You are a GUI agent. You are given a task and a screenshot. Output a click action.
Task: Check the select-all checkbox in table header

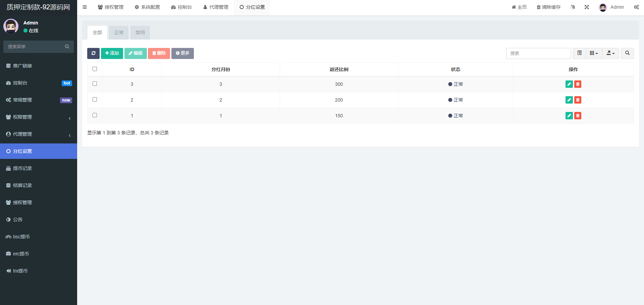[95, 69]
